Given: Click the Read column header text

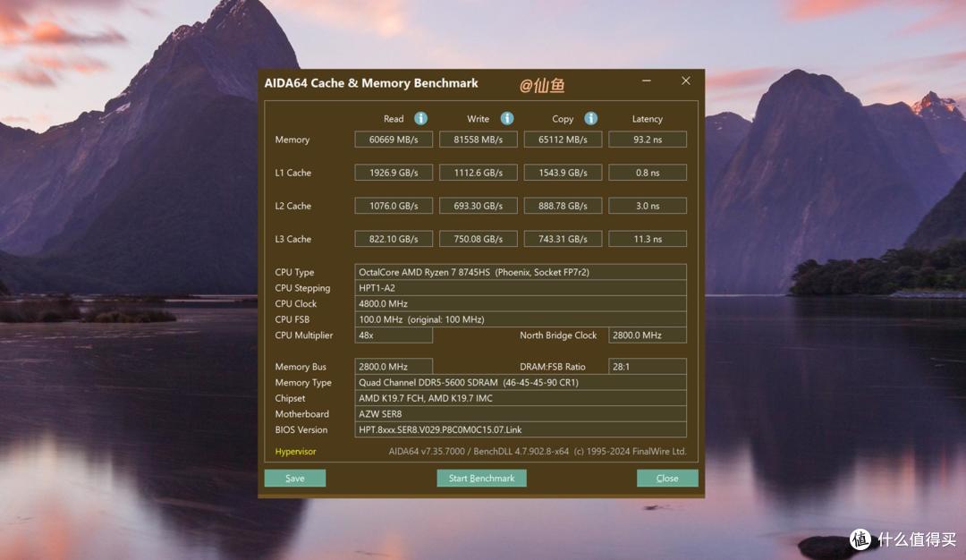Looking at the screenshot, I should coord(394,119).
